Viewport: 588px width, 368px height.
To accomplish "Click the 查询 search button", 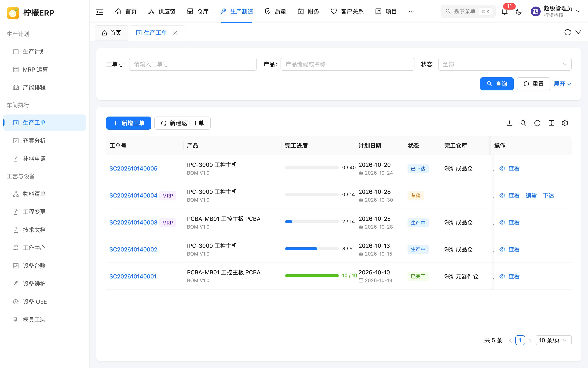I will click(x=497, y=84).
